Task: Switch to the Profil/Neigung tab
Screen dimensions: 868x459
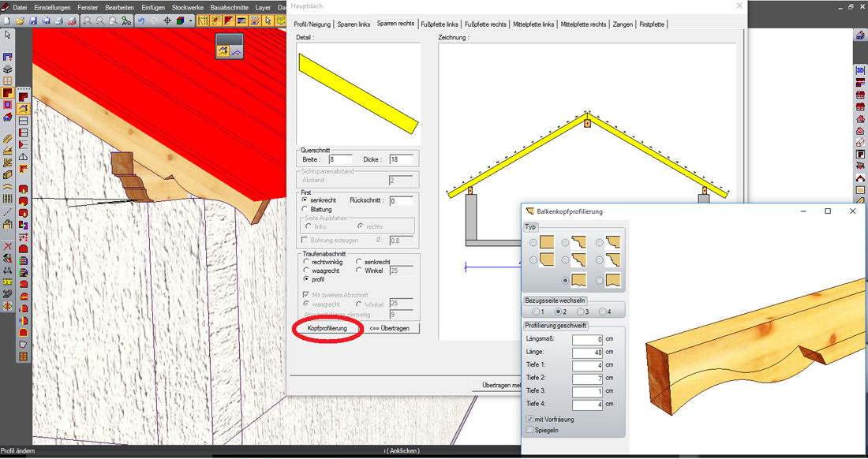Action: (311, 24)
